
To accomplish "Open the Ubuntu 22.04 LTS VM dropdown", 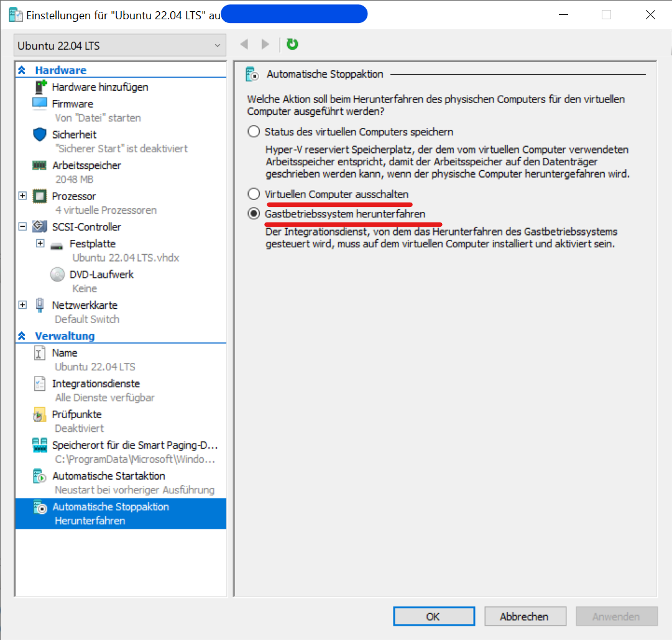I will (x=120, y=45).
